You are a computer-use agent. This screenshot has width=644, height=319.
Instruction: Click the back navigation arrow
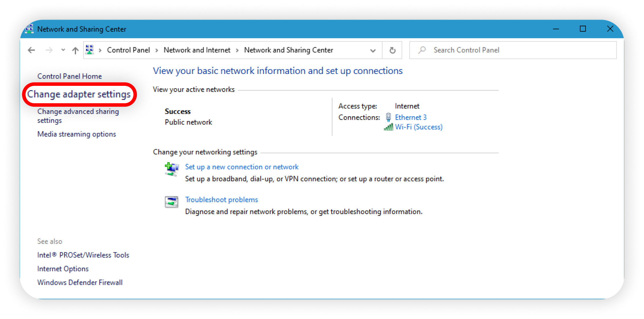pos(31,50)
